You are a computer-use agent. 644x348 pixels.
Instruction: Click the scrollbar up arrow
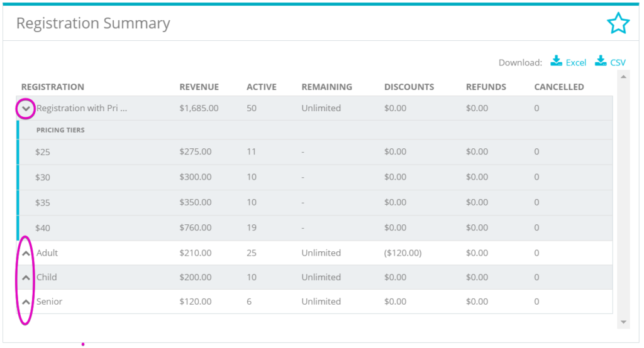[623, 77]
